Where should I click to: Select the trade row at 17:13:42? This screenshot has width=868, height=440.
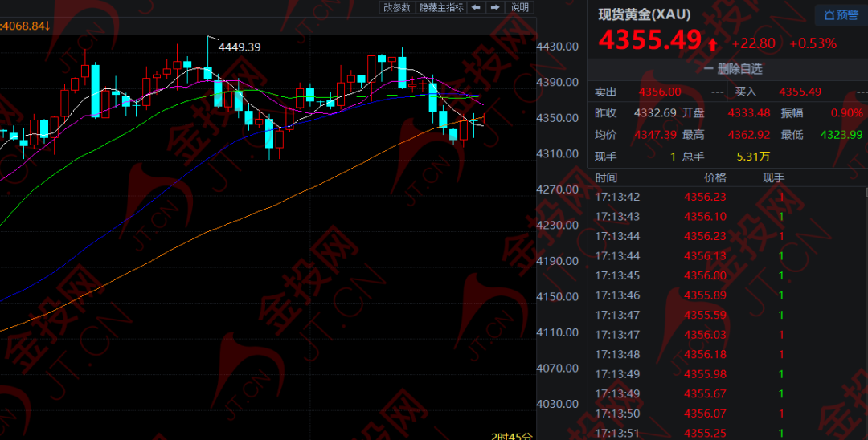pyautogui.click(x=726, y=197)
